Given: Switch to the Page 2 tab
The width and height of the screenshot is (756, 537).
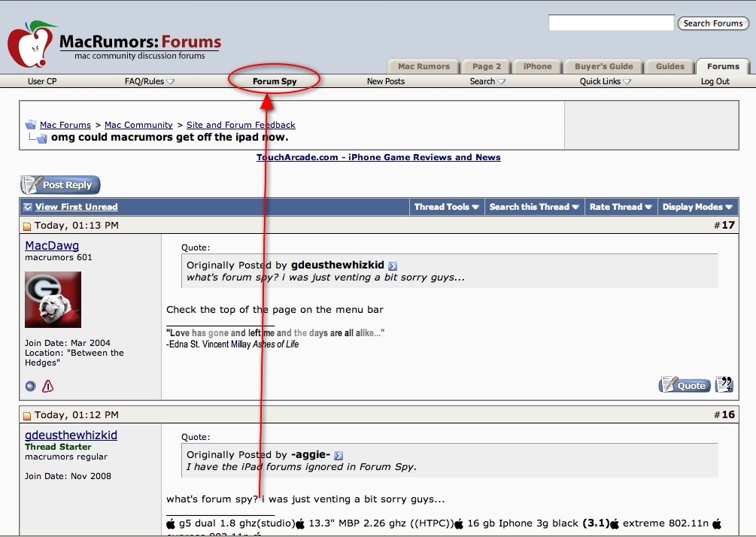Looking at the screenshot, I should point(487,66).
